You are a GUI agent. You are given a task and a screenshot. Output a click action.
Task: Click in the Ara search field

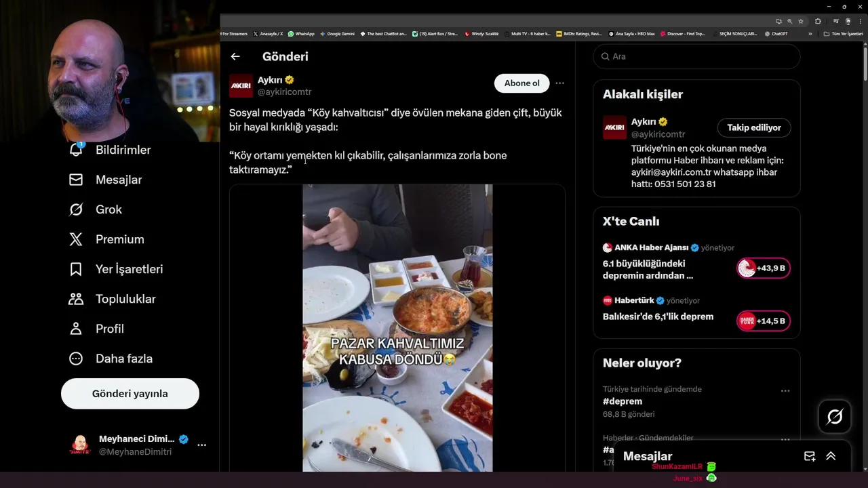(x=696, y=56)
